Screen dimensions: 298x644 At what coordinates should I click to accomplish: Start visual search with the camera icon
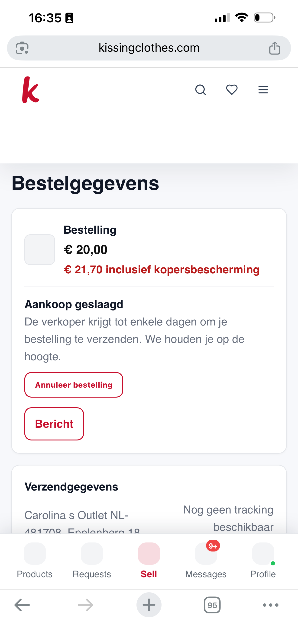(22, 48)
